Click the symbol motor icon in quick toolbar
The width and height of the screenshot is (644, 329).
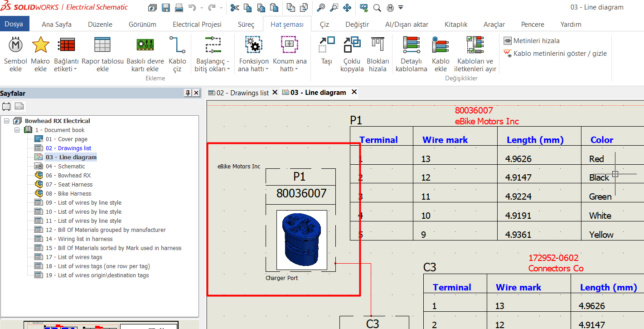[x=391, y=8]
